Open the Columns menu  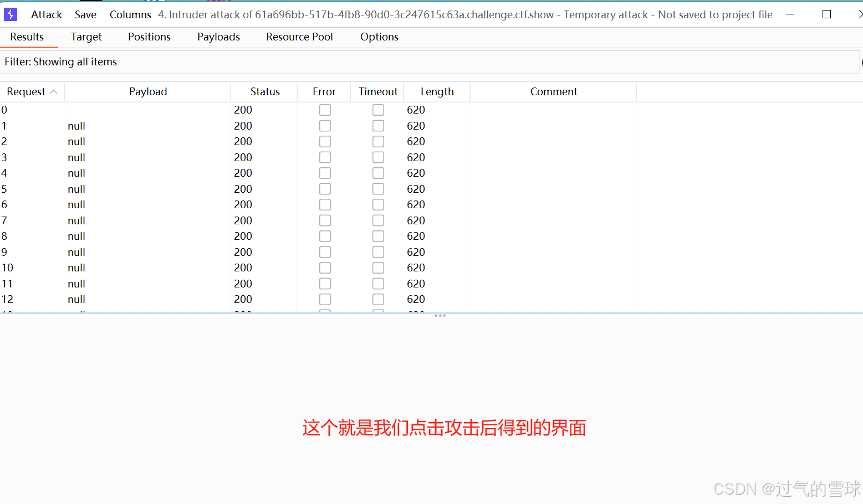pyautogui.click(x=130, y=14)
